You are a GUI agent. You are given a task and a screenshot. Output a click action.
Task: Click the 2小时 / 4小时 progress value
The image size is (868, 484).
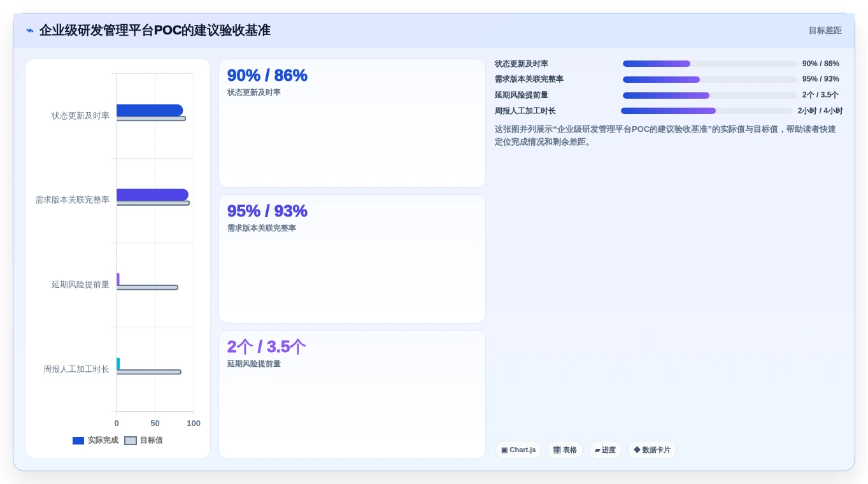pyautogui.click(x=820, y=111)
